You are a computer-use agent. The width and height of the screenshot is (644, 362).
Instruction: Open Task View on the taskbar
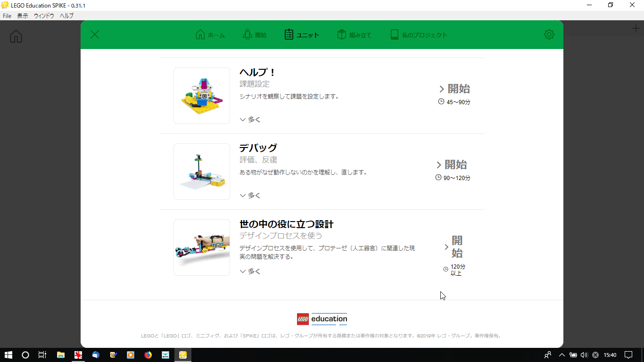point(42,355)
